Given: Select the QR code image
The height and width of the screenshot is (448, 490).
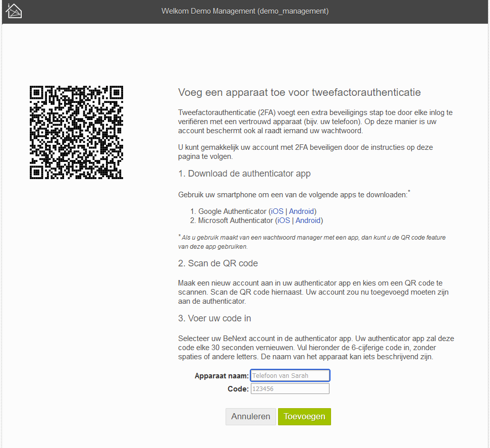Looking at the screenshot, I should pos(76,132).
